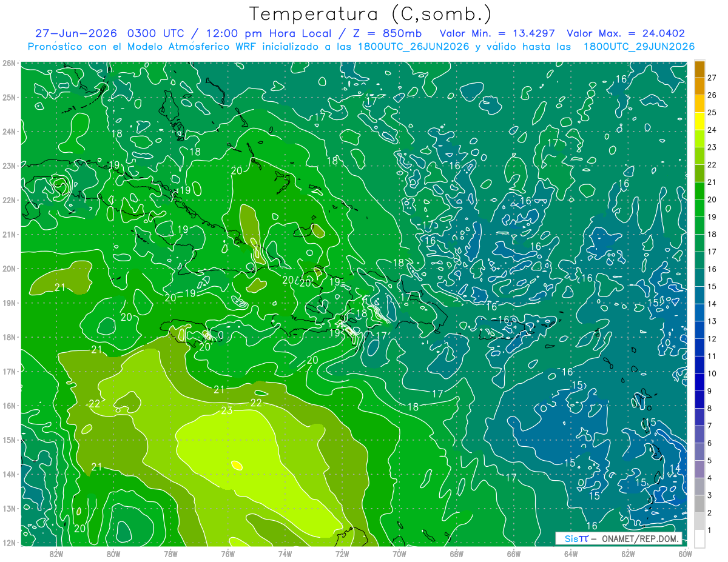This screenshot has height=562, width=728.
Task: Click the color bar legend value 27
Action: tap(712, 77)
